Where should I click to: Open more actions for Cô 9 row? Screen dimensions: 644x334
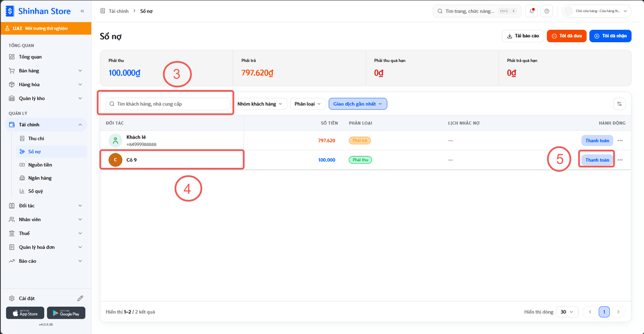click(x=620, y=160)
